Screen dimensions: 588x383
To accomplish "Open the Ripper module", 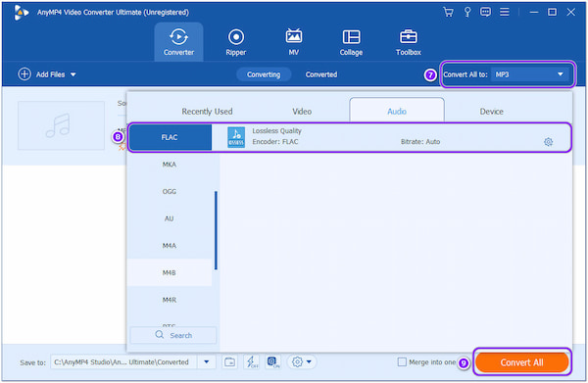I will (x=236, y=41).
